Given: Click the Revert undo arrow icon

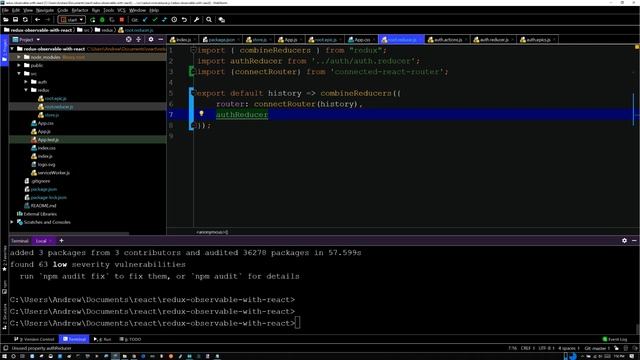Looking at the screenshot, I should 184,20.
